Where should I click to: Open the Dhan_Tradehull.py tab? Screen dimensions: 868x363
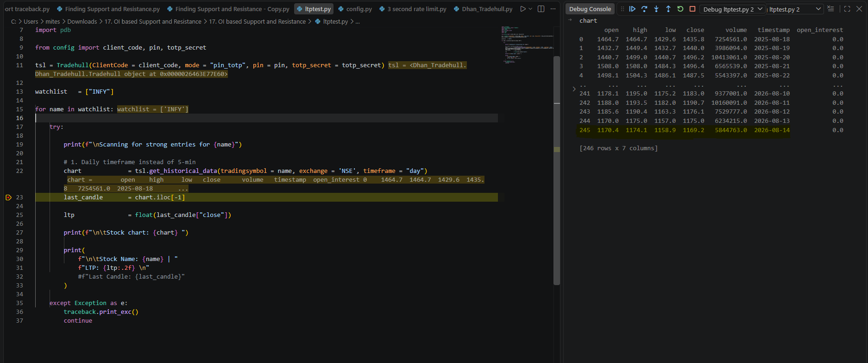(x=483, y=9)
